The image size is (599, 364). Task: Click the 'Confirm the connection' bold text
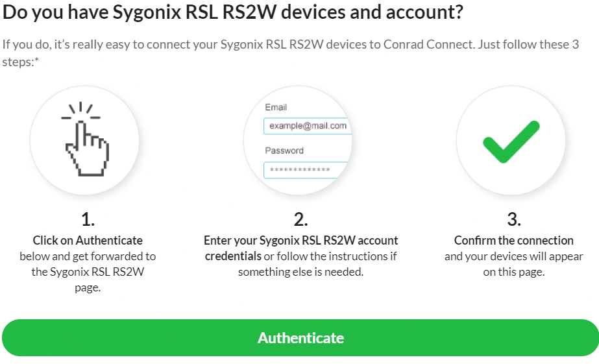click(514, 240)
